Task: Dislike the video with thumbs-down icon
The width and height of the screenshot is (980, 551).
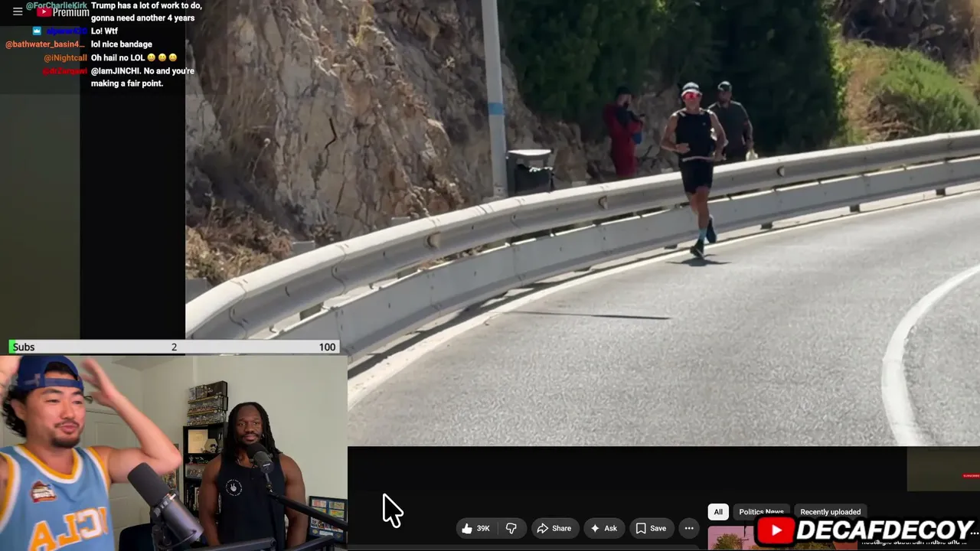Action: [511, 528]
